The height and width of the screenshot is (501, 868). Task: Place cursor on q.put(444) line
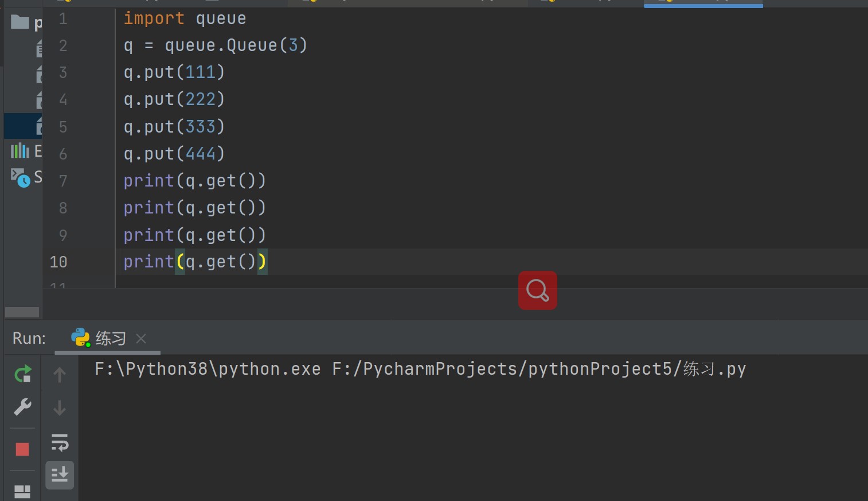pos(174,154)
